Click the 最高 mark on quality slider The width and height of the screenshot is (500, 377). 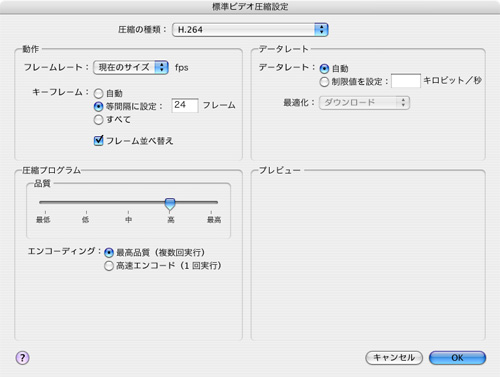[214, 219]
